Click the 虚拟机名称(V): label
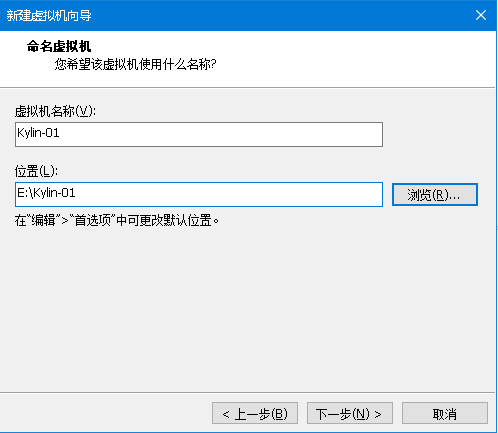 (55, 111)
